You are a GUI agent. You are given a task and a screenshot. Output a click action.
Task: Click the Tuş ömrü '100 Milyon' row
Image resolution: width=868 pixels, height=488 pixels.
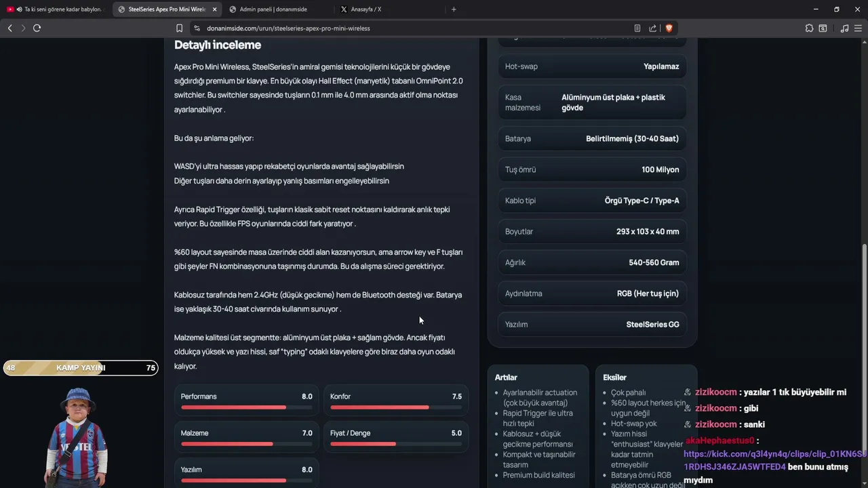point(592,169)
